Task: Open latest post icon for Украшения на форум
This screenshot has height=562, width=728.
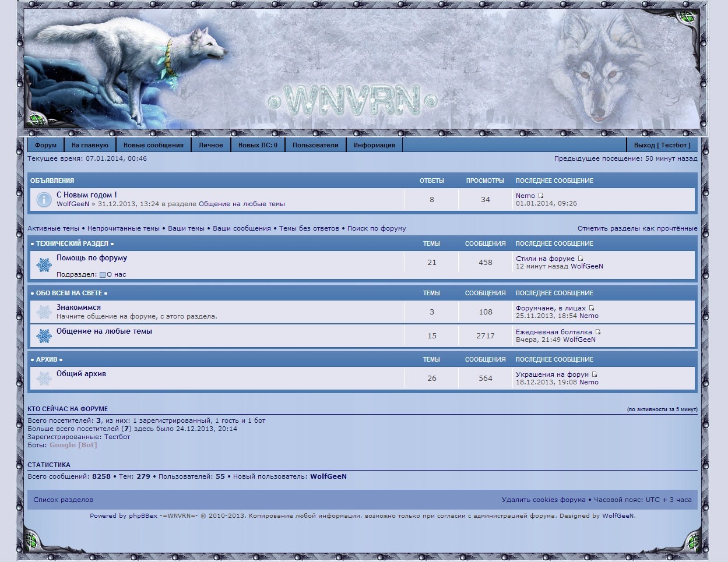Action: click(595, 374)
